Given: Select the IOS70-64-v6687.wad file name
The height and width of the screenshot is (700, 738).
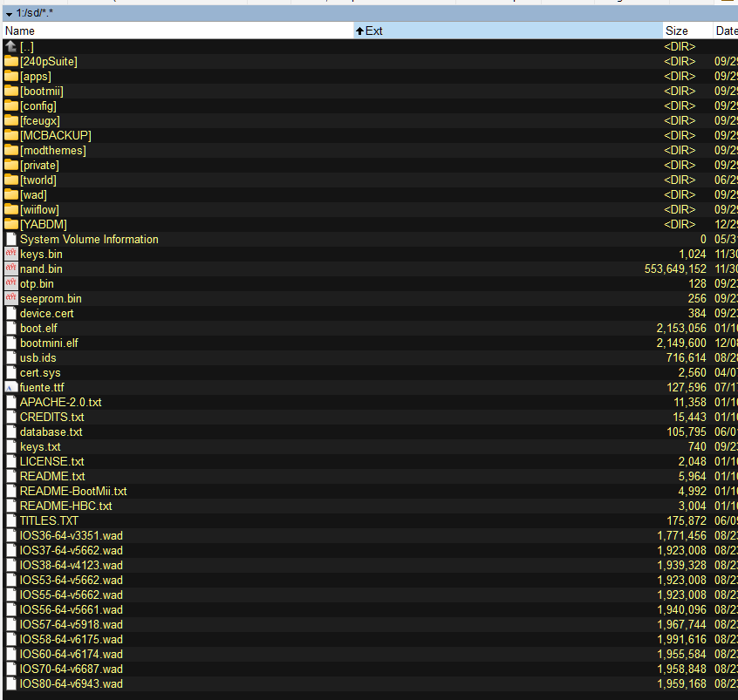Looking at the screenshot, I should [71, 669].
